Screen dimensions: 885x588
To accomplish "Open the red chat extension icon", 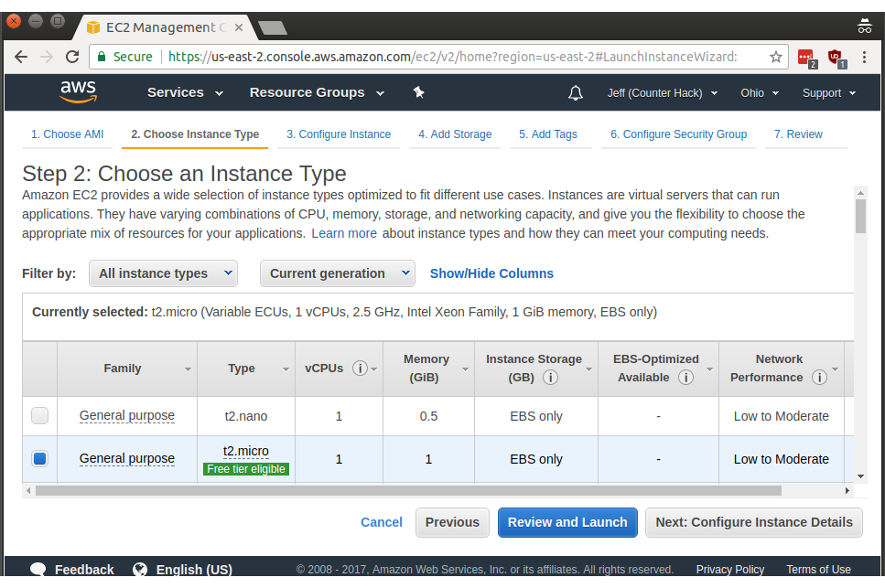I will pos(806,58).
